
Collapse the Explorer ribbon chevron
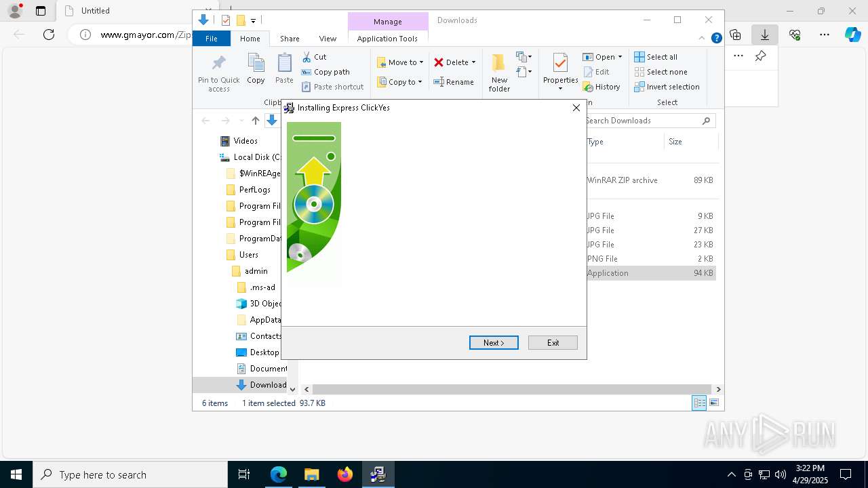pyautogui.click(x=703, y=39)
